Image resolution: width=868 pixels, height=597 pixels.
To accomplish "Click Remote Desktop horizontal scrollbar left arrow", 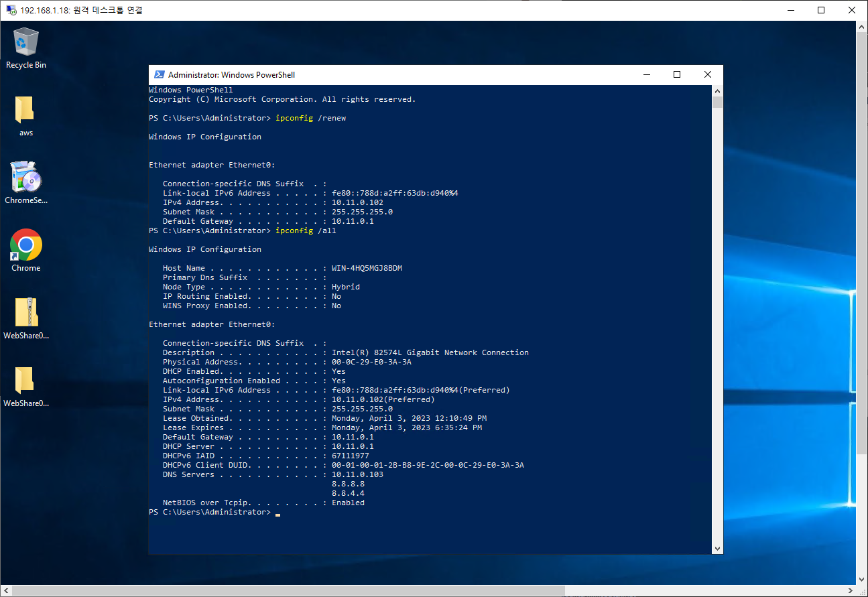I will pyautogui.click(x=5, y=591).
